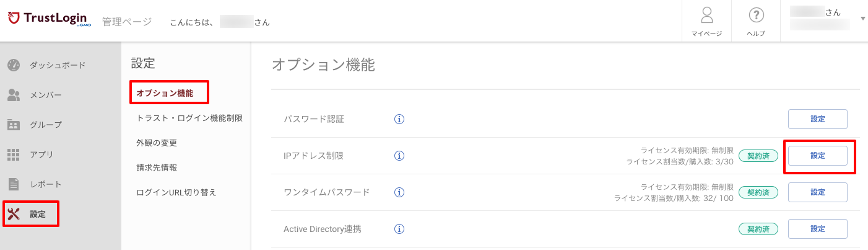The height and width of the screenshot is (250, 868).
Task: Click the Dashboard (ダッシュボード) gauge icon
Action: (x=14, y=65)
